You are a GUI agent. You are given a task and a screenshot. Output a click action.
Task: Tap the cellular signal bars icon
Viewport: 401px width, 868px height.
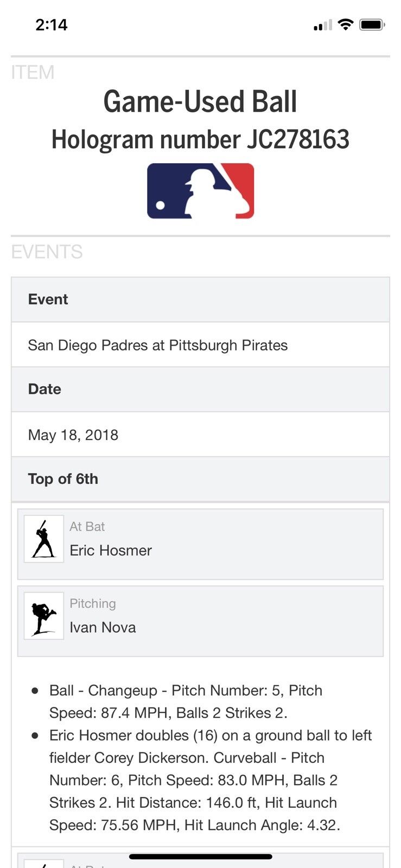[322, 25]
